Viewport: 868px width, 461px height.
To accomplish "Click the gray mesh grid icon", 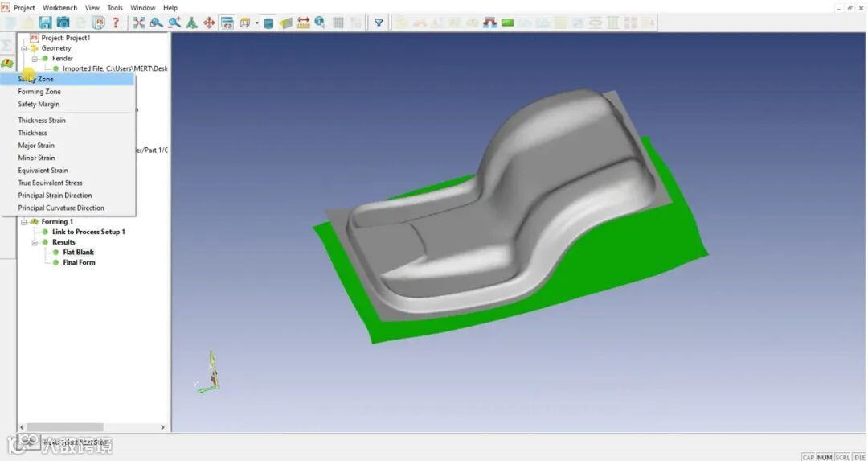I will point(338,23).
